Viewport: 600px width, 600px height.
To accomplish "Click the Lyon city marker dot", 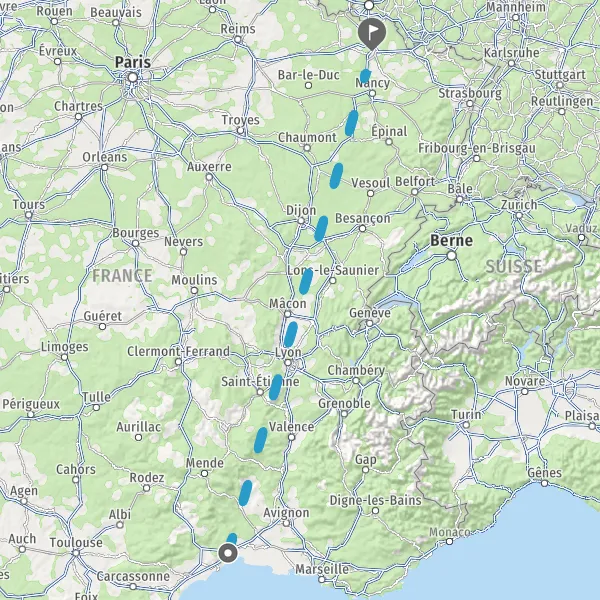I will (x=288, y=362).
